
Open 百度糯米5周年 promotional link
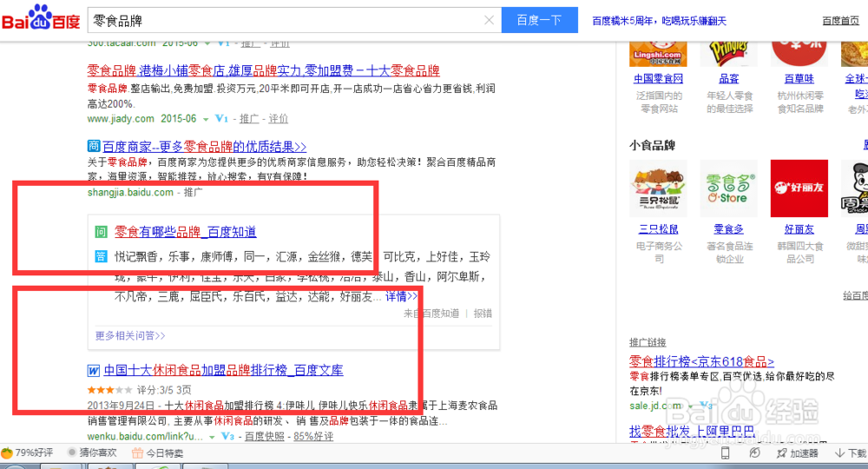[x=659, y=21]
